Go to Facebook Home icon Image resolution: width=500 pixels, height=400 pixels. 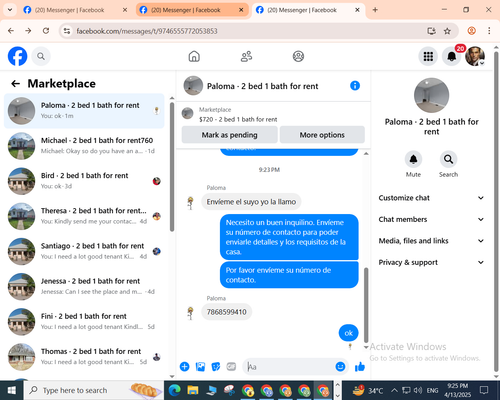click(x=194, y=56)
